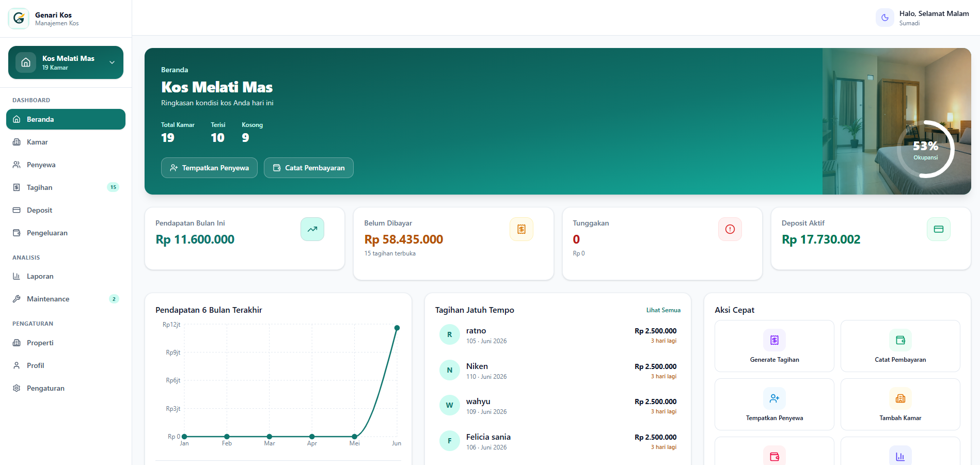This screenshot has width=980, height=465.
Task: Click the Tempatkan Penyewa banner button
Action: (x=209, y=168)
